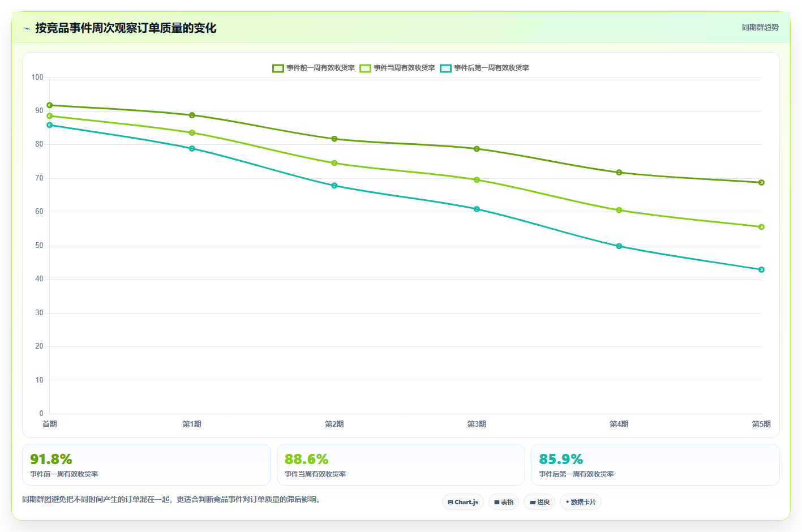
Task: Click the 第2期 x-axis label
Action: 334,424
